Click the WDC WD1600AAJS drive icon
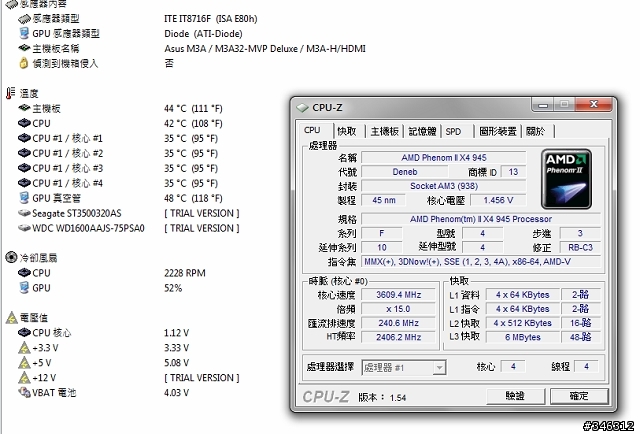 pyautogui.click(x=24, y=228)
